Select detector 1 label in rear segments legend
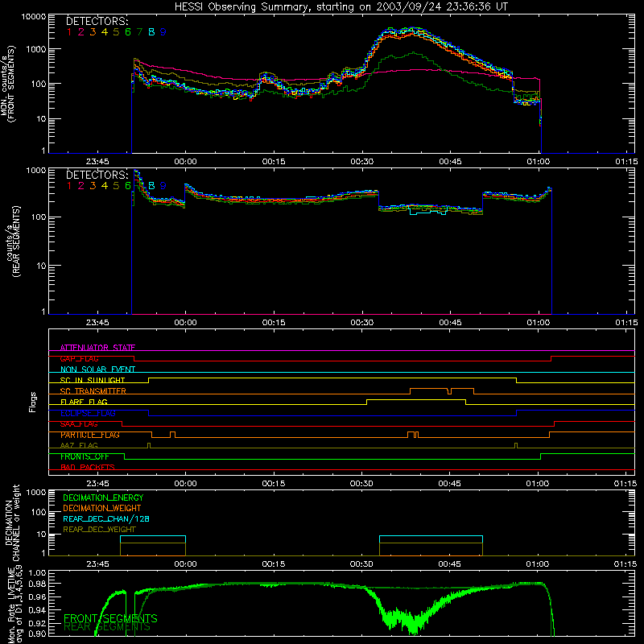644x644 pixels. pyautogui.click(x=69, y=186)
